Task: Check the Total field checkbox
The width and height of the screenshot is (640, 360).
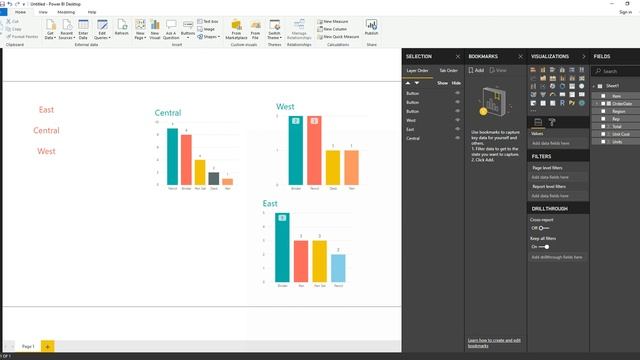Action: [603, 127]
